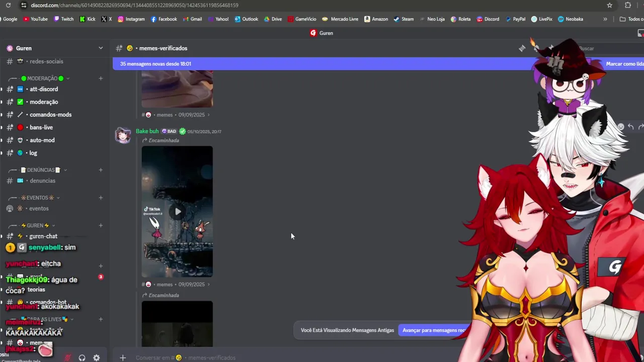
Task: Open the Steam bookmark
Action: click(404, 19)
